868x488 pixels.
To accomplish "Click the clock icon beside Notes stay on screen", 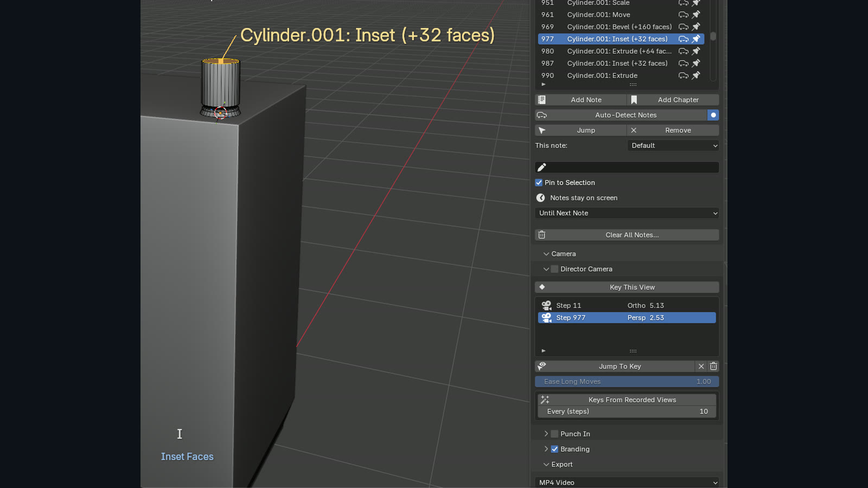I will tap(541, 198).
